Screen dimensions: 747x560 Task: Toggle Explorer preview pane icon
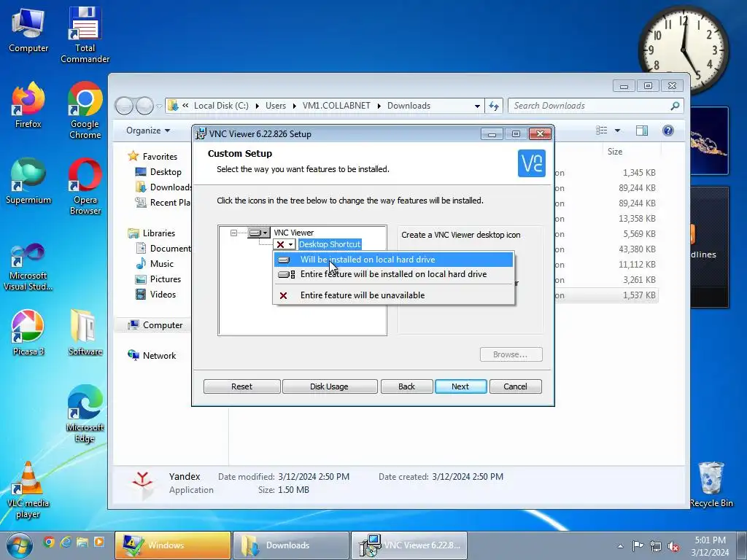click(x=642, y=131)
